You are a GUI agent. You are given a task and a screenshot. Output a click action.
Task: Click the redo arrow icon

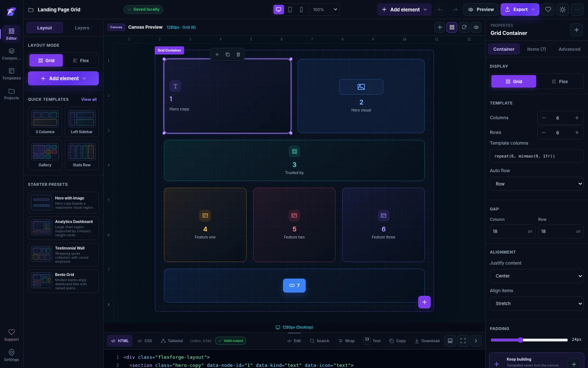(455, 10)
